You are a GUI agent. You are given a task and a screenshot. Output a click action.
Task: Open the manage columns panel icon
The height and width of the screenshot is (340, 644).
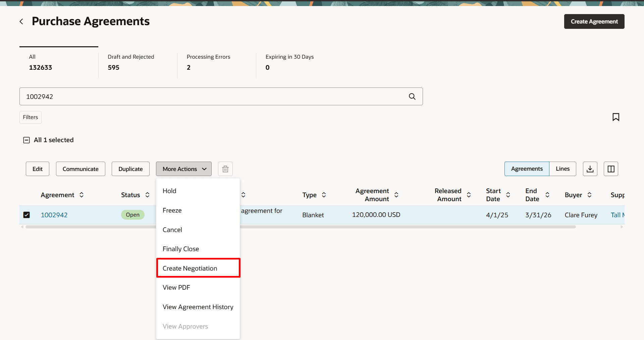point(611,169)
